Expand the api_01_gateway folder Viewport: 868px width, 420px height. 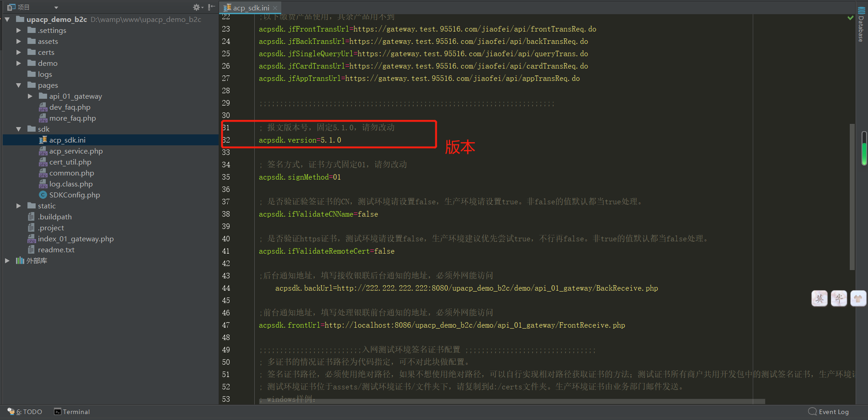pyautogui.click(x=30, y=96)
